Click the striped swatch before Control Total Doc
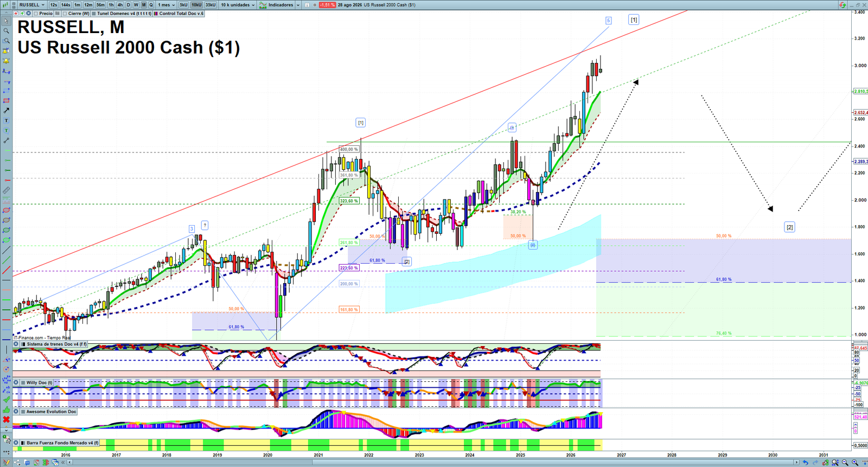 pos(156,14)
